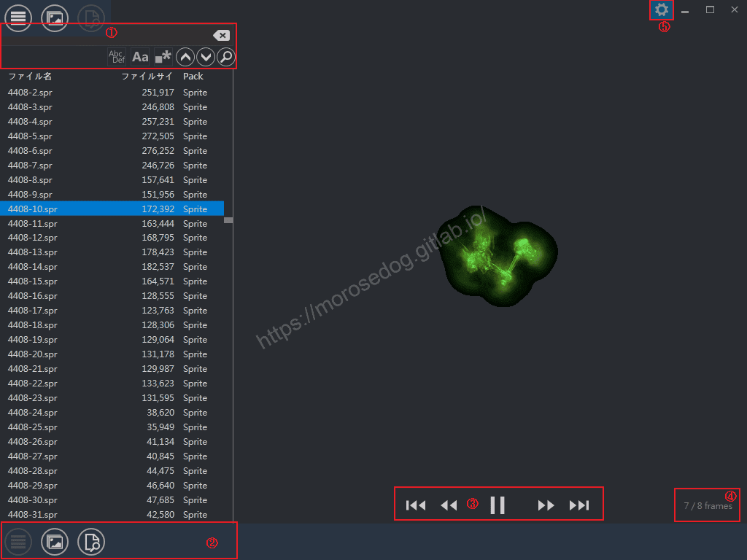Step forward with the fast-forward button
The width and height of the screenshot is (747, 560).
pos(546,505)
